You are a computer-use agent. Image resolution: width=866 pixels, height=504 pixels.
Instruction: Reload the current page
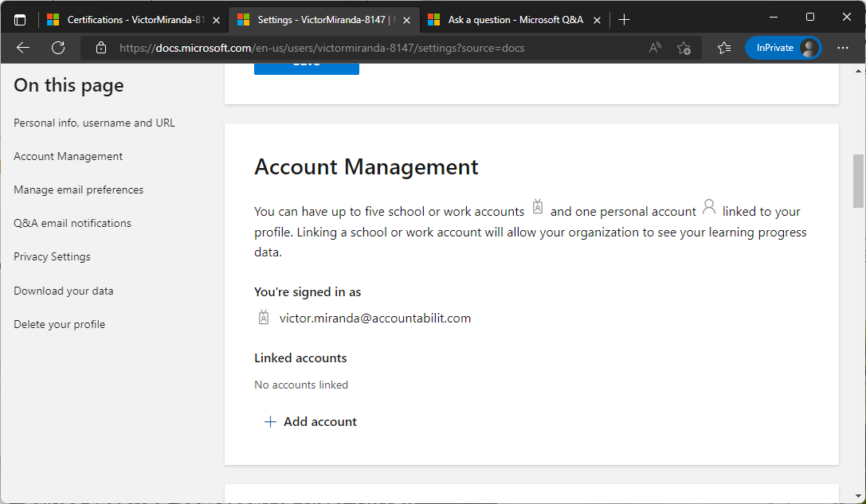(x=57, y=48)
